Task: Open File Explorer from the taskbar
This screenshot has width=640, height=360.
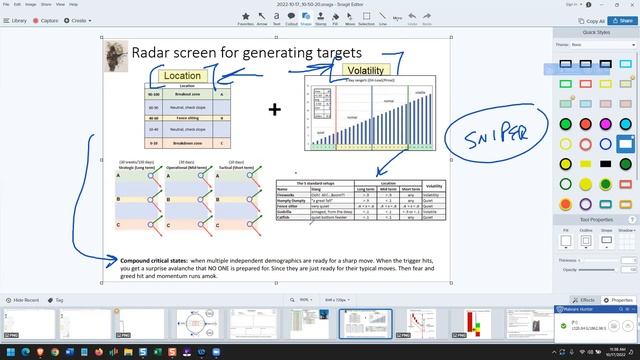Action: click(x=128, y=352)
